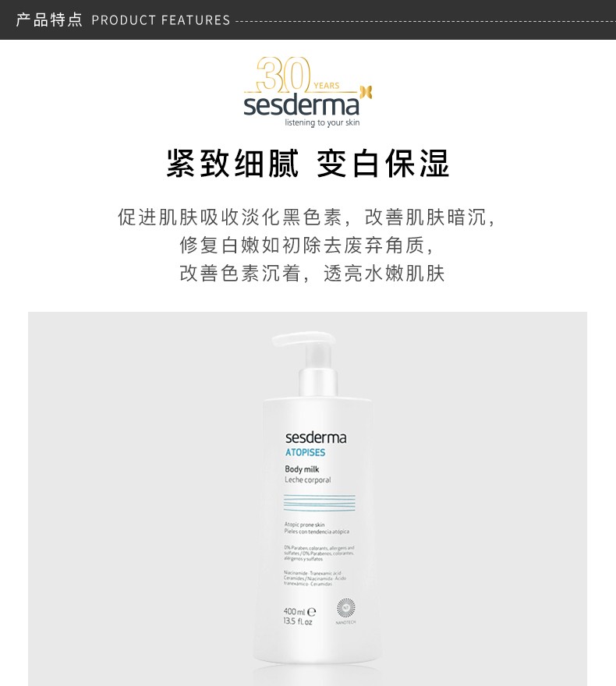Click the 'Body milk' text on bottle

click(302, 469)
